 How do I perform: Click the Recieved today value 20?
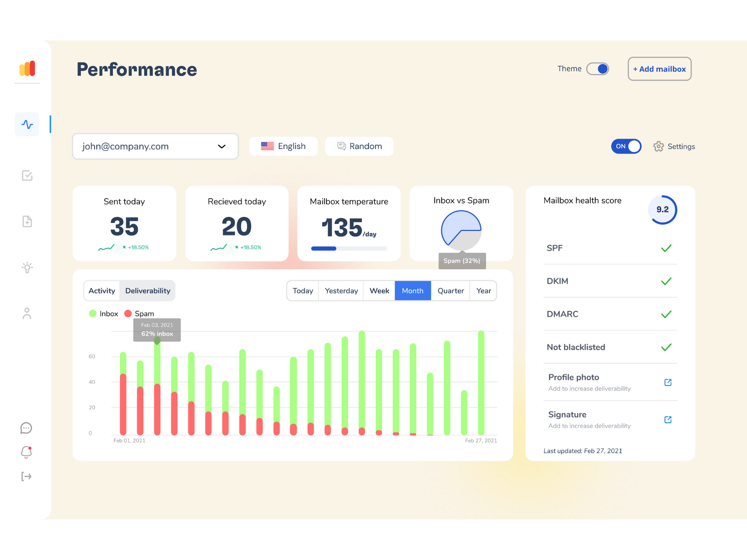point(237,227)
